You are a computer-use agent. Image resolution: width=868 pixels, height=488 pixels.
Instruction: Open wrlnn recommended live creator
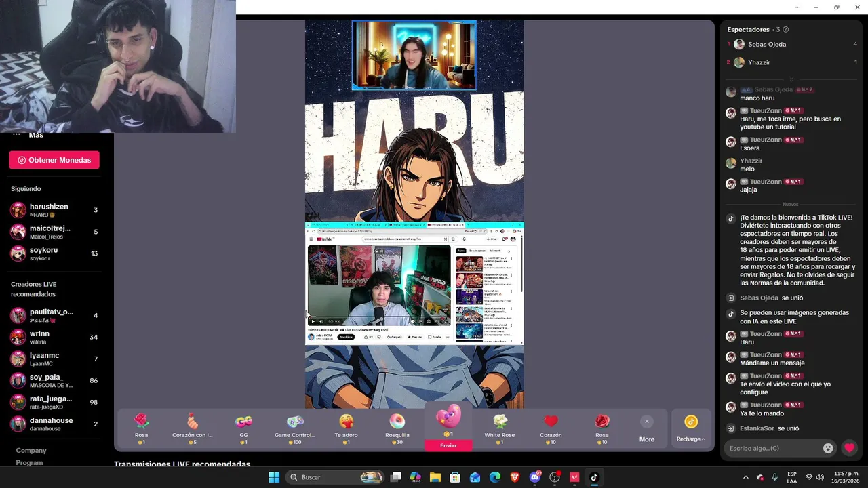tap(54, 337)
